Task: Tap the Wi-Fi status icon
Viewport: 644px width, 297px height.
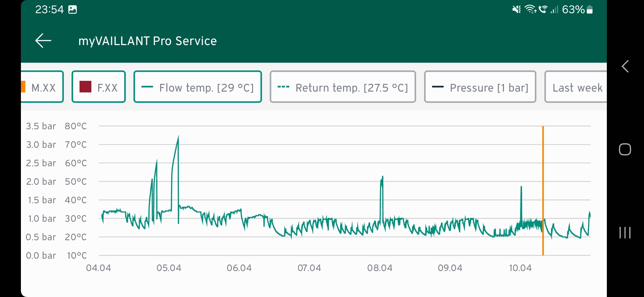Action: coord(530,10)
